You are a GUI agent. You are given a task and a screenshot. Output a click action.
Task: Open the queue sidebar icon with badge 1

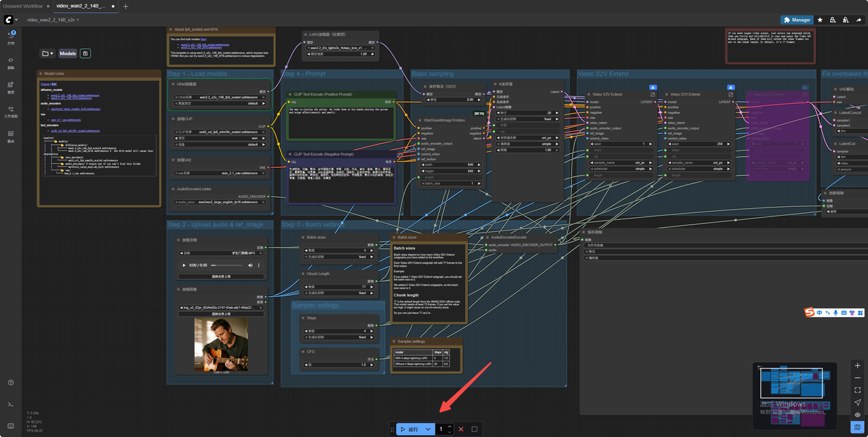[11, 37]
